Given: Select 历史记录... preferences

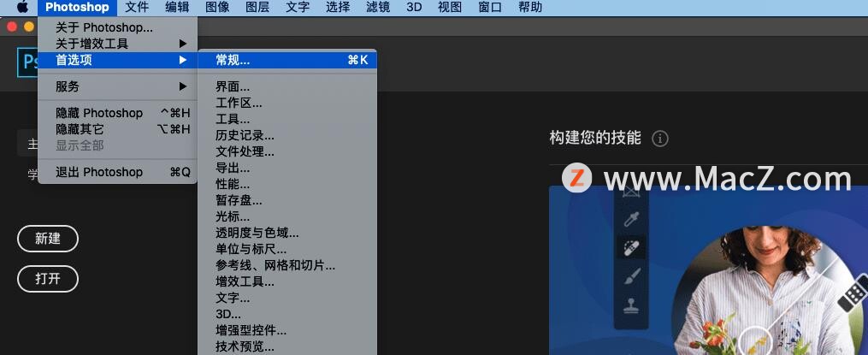Looking at the screenshot, I should [x=287, y=135].
